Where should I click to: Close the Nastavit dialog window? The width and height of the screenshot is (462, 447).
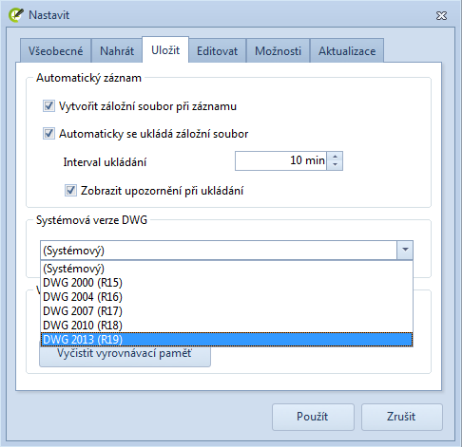tap(441, 16)
